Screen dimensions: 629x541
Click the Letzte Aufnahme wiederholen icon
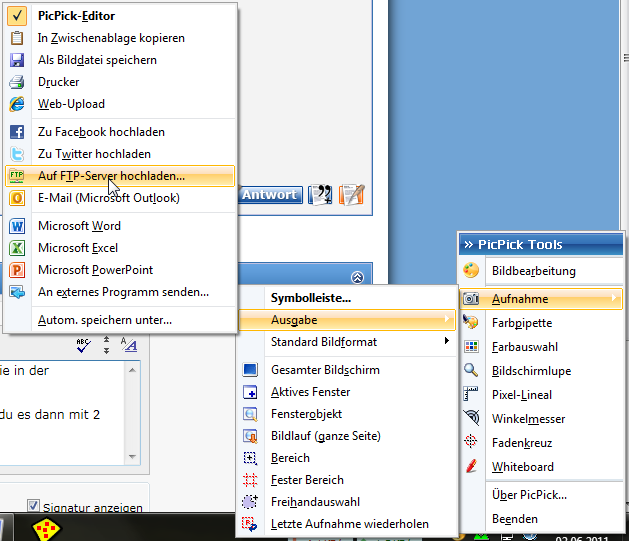[250, 524]
